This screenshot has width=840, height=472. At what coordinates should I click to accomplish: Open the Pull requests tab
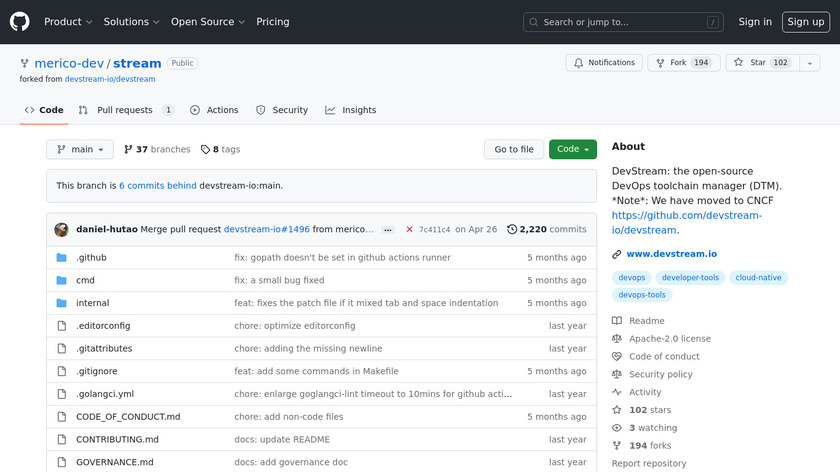[126, 110]
